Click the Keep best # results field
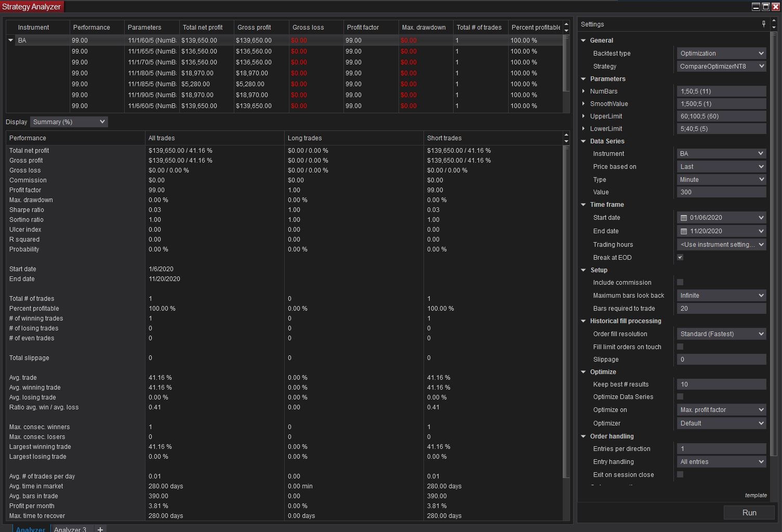 point(721,384)
